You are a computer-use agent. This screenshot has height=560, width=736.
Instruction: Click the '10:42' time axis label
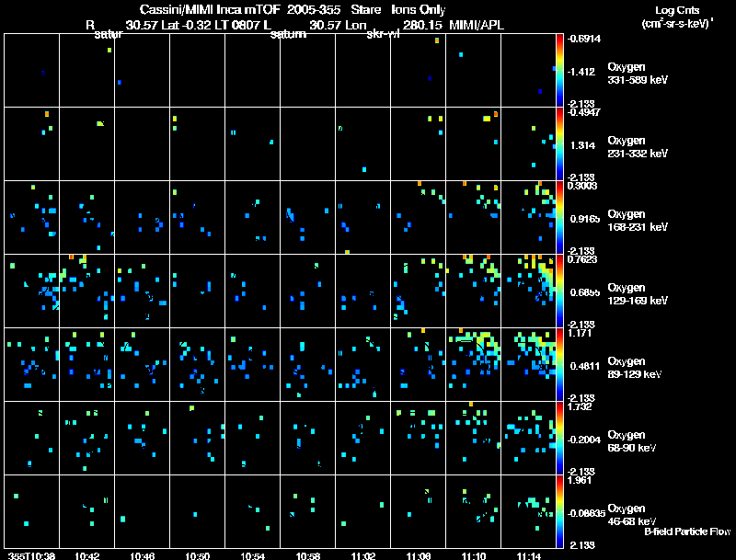click(86, 555)
